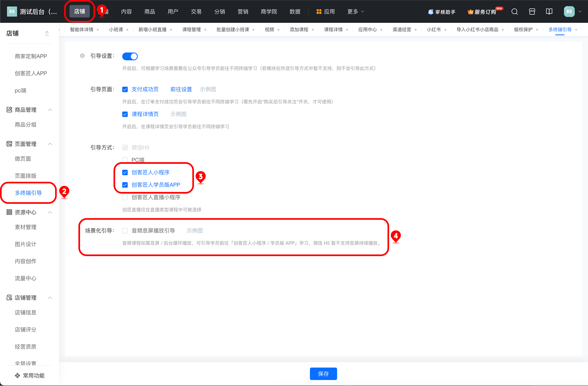The height and width of the screenshot is (386, 588).
Task: Open the 用户 top menu
Action: pyautogui.click(x=173, y=12)
